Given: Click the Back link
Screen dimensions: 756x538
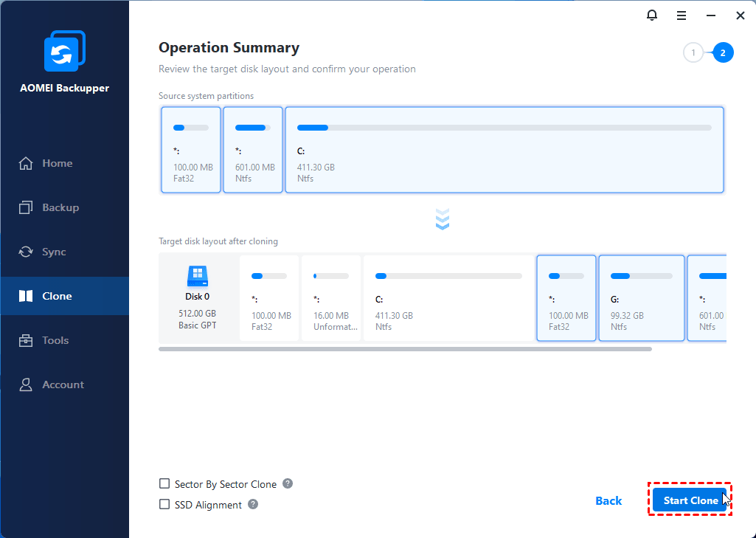Looking at the screenshot, I should (608, 501).
